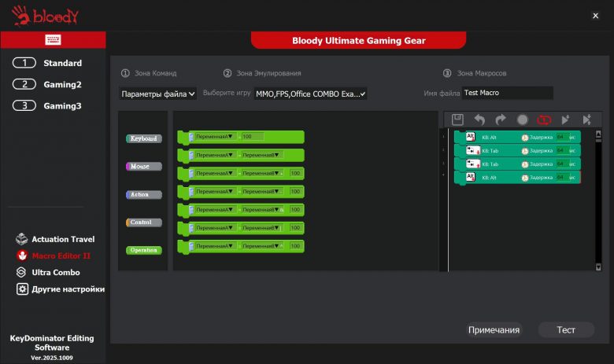
Task: Click the Зона Эмулирования heading
Action: 268,73
